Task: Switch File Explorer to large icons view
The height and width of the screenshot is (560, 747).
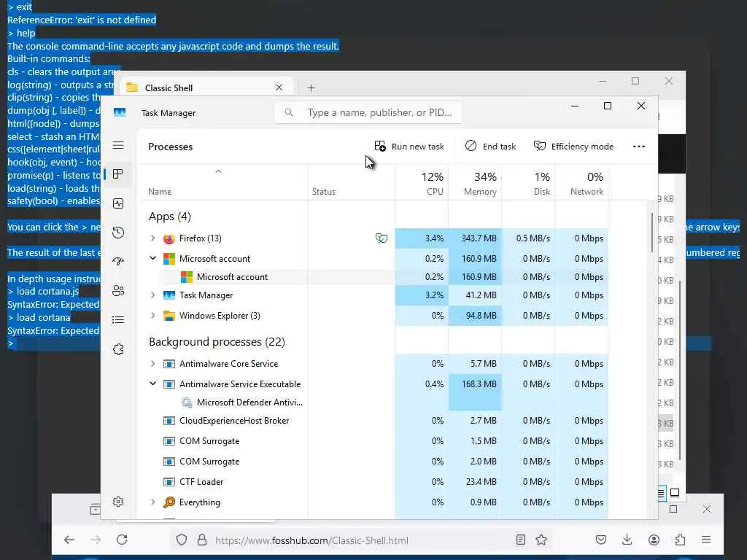Action: tap(675, 493)
